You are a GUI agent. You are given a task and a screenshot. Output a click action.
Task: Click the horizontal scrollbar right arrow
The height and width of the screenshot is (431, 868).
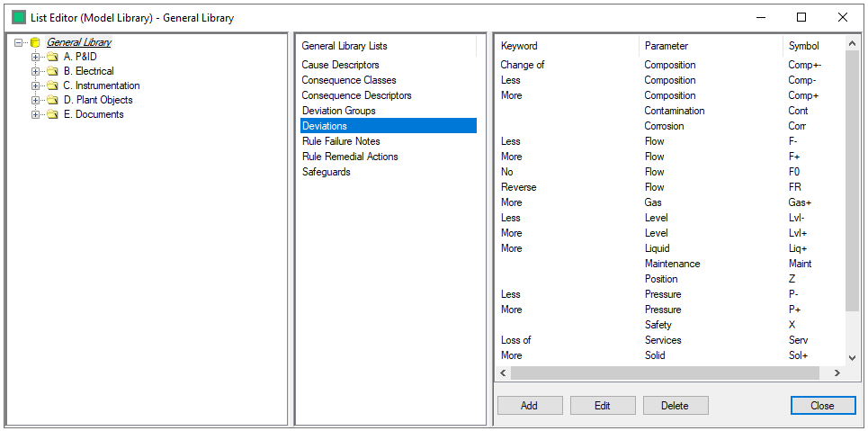[x=837, y=373]
